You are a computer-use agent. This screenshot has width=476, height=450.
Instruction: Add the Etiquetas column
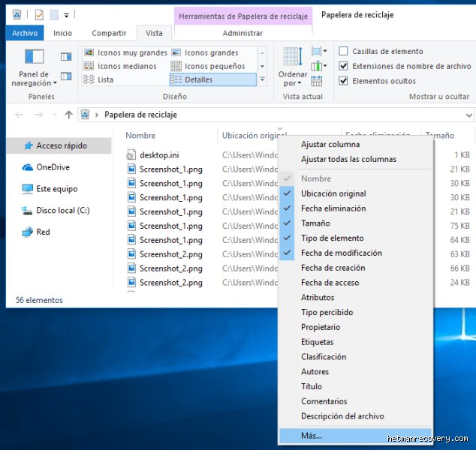[x=355, y=342]
